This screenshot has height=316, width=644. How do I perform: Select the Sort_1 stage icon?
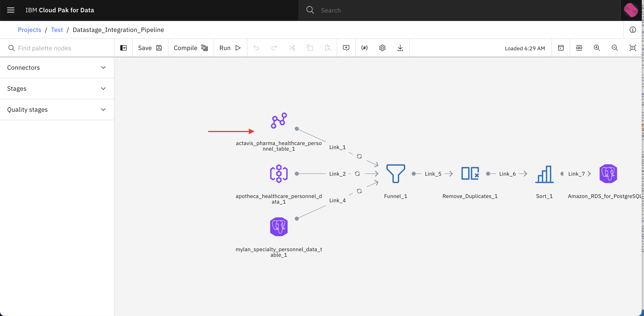point(544,174)
